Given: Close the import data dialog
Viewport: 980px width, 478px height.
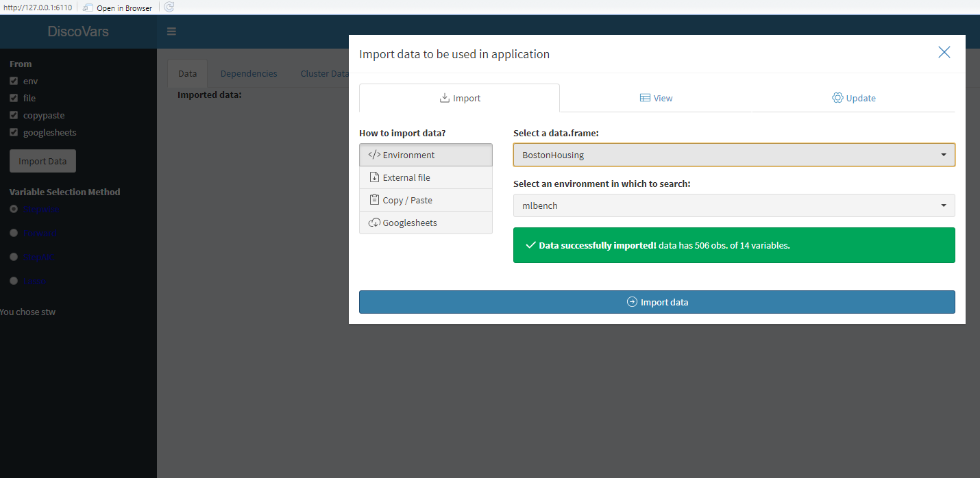Looking at the screenshot, I should click(x=944, y=53).
